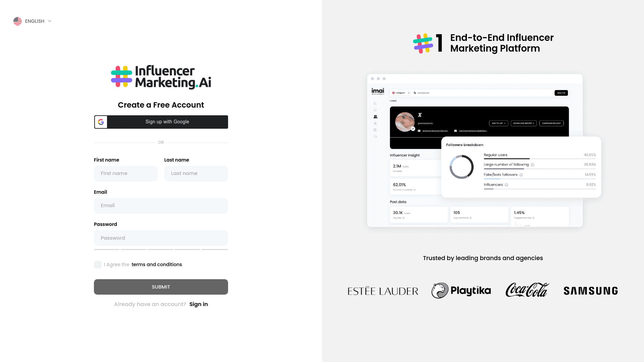Click the Influencer Marketing AI logo
644x362 pixels.
[x=161, y=77]
